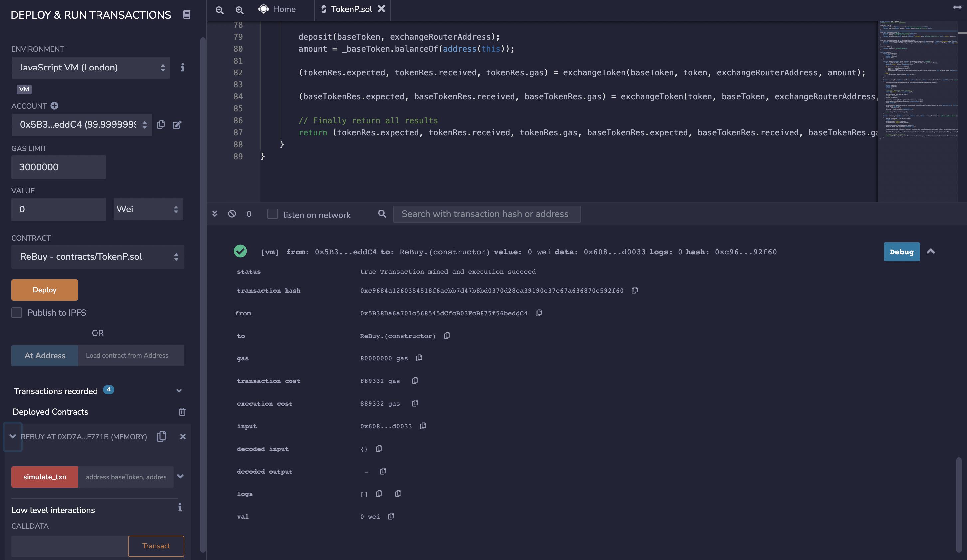Create a new account with the plus icon

coord(54,106)
